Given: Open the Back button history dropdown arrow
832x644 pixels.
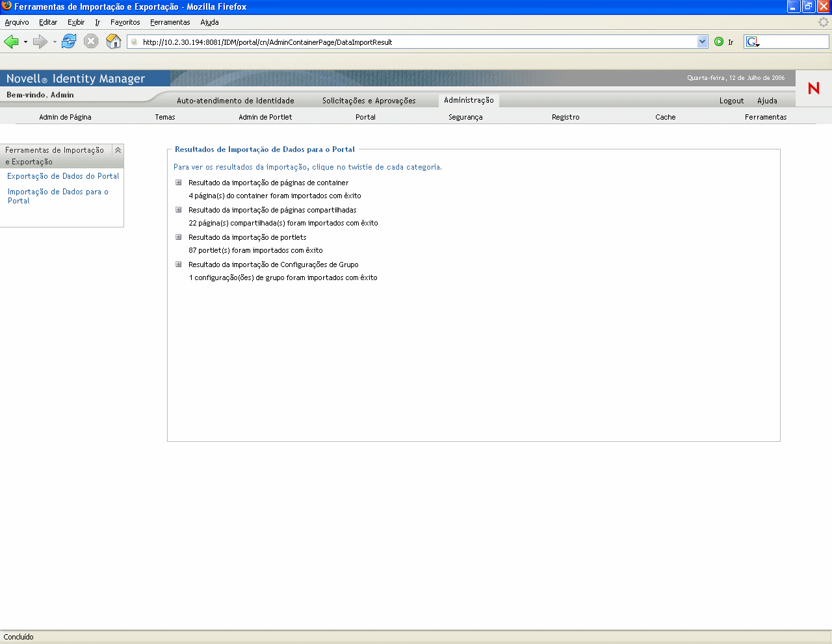Looking at the screenshot, I should tap(25, 42).
